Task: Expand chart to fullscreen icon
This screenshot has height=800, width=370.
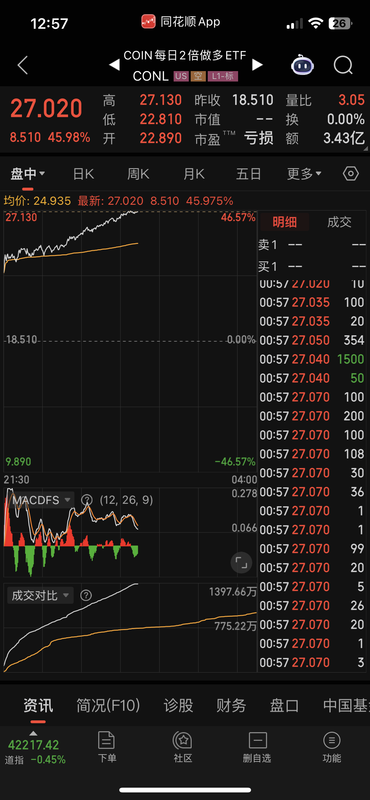Action: (x=241, y=563)
